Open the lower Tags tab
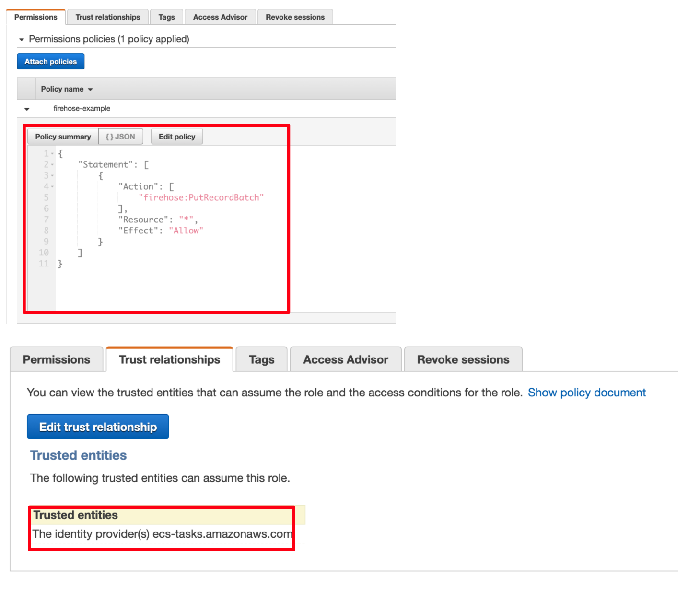Image resolution: width=700 pixels, height=601 pixels. click(262, 359)
